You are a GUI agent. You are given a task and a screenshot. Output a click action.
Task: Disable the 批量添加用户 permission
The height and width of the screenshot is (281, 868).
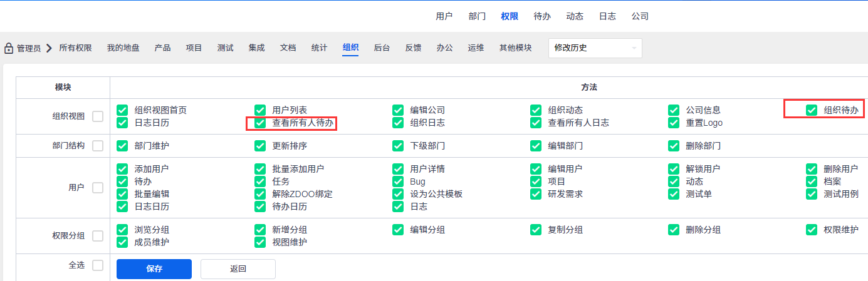click(260, 169)
